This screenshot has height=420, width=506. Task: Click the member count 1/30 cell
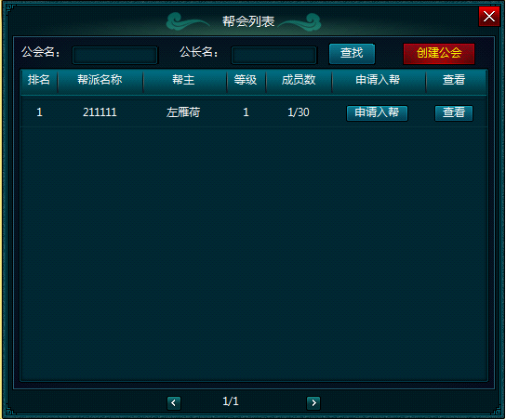coord(299,112)
